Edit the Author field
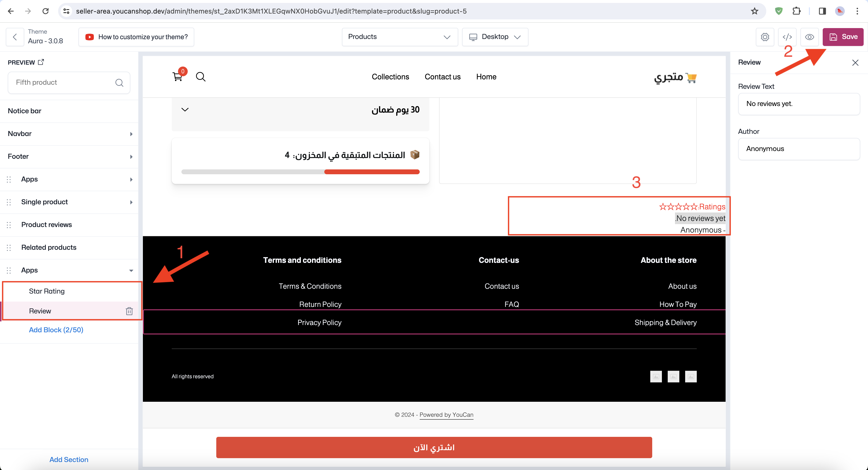Screen dimensions: 868x470 click(799, 149)
